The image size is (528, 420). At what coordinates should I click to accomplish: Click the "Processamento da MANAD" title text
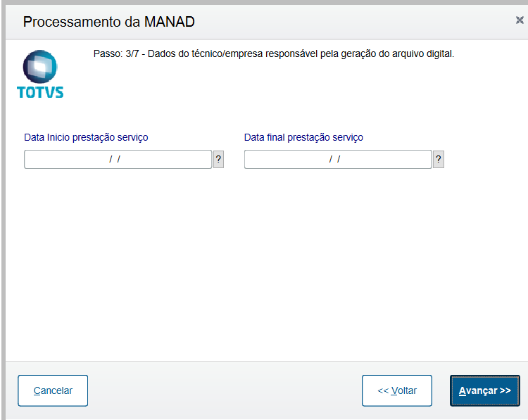(x=108, y=22)
